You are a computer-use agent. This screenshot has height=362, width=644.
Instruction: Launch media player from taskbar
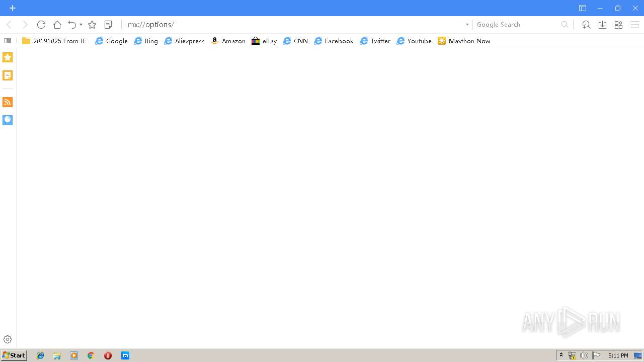pyautogui.click(x=74, y=355)
